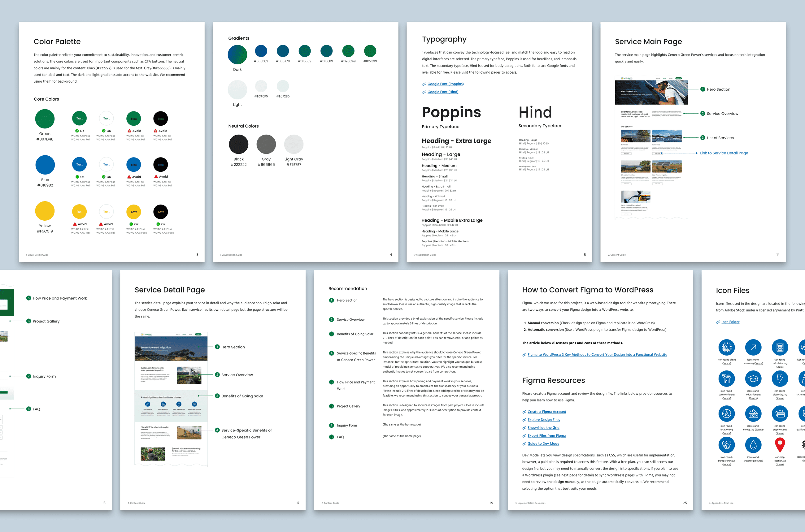Click the Source link under icon-round-ai.svg
This screenshot has width=805, height=532.
726,363
